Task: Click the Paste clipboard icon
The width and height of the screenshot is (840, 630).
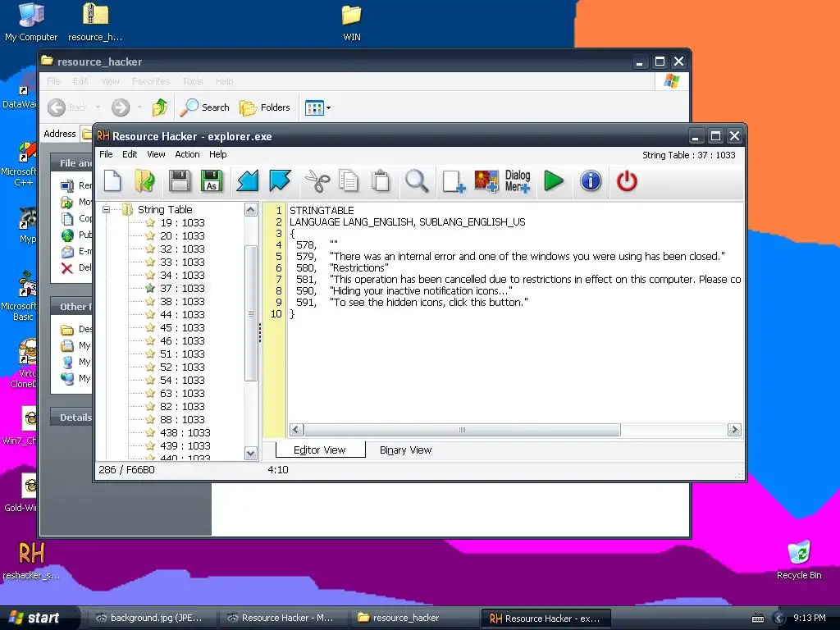Action: click(381, 181)
